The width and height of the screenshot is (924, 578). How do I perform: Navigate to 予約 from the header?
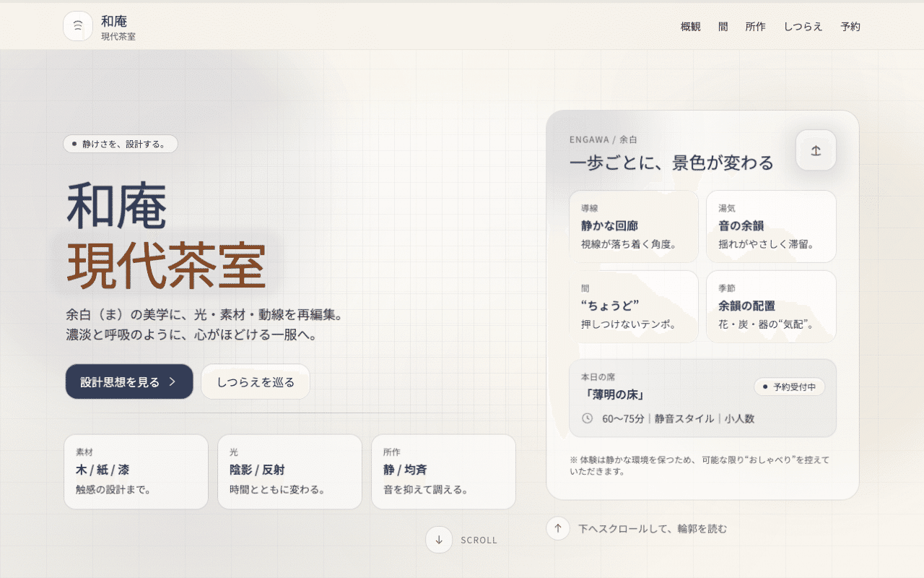point(850,27)
